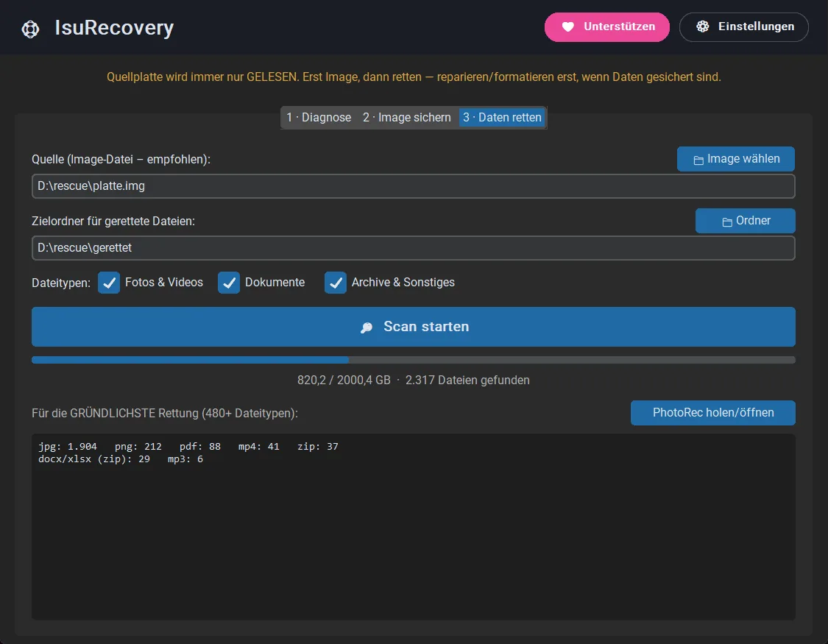This screenshot has height=644, width=828.
Task: Click the gear icon in Einstellungen
Action: point(702,26)
